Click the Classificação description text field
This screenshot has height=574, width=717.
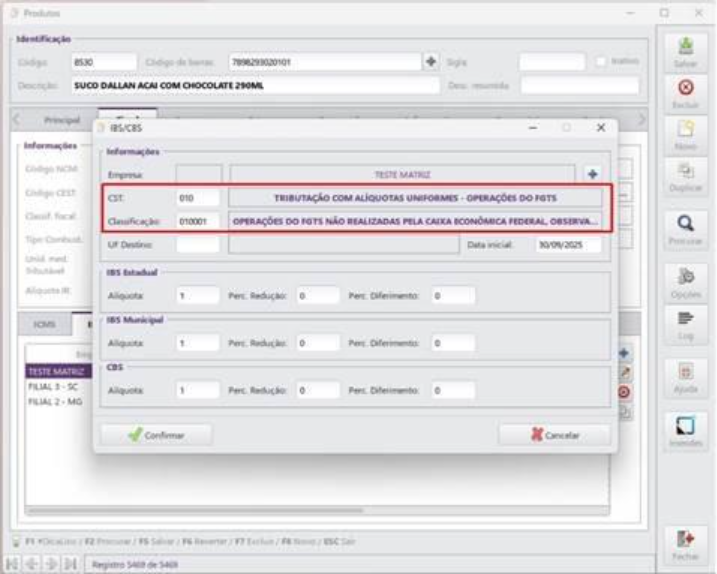coord(415,221)
